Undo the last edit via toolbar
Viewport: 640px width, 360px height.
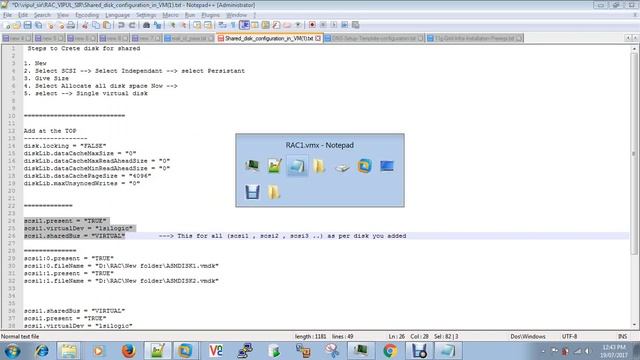tap(121, 25)
